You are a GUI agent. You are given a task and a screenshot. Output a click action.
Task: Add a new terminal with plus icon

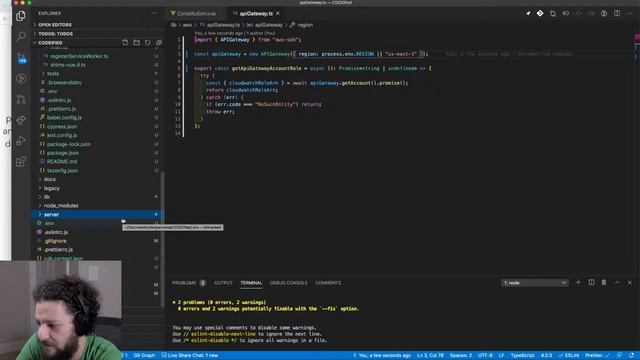[x=578, y=282]
